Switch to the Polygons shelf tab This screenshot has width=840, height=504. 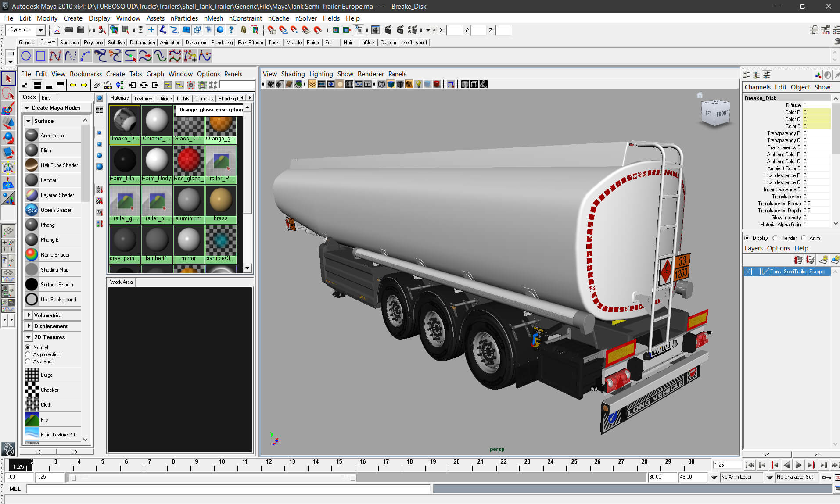pyautogui.click(x=93, y=42)
